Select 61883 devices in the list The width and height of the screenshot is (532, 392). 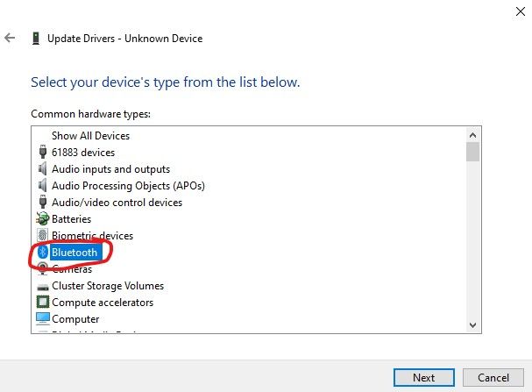(83, 153)
